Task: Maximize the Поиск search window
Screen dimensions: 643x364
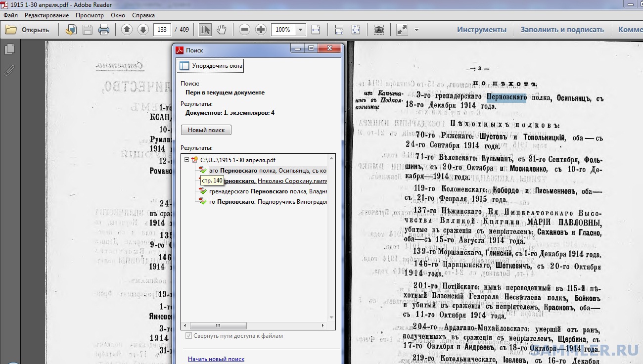Action: click(x=311, y=48)
